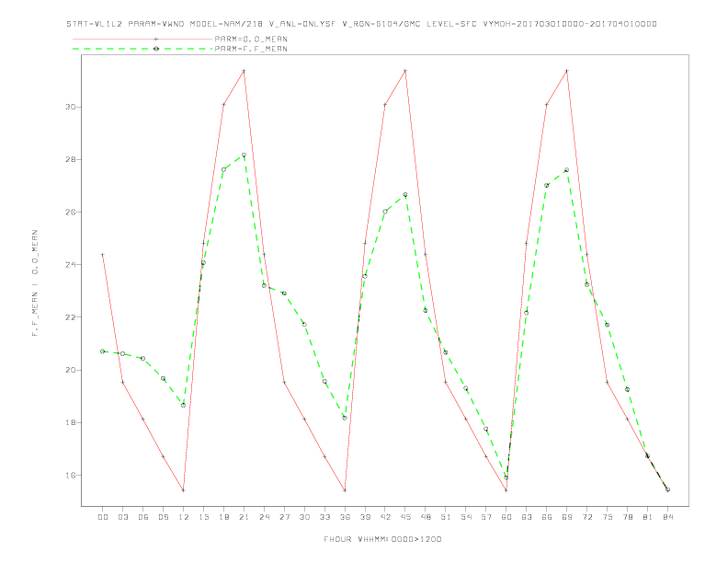Screen dimensions: 728x563
Task: Click x-axis tick label 57
Action: [x=486, y=517]
